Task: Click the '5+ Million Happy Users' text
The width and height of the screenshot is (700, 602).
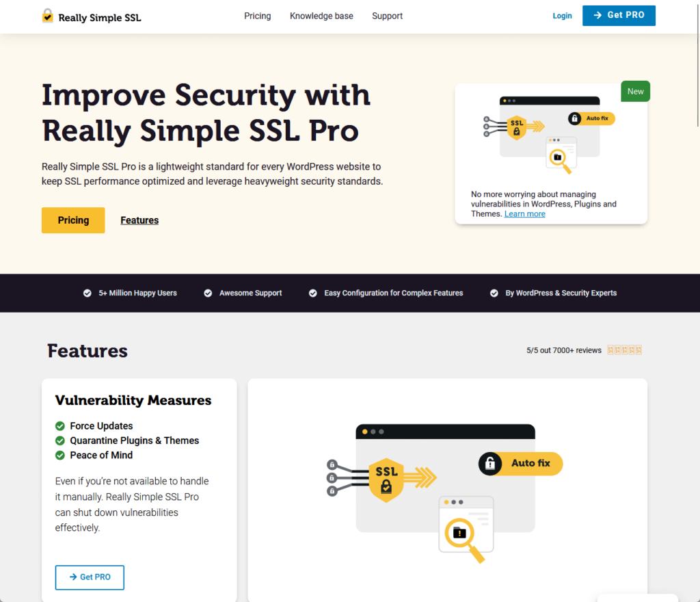Action: point(137,293)
